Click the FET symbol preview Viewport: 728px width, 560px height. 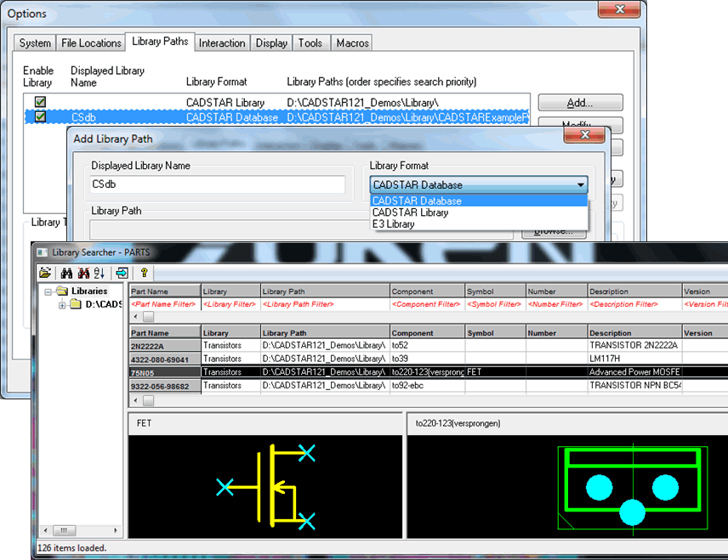[265, 486]
